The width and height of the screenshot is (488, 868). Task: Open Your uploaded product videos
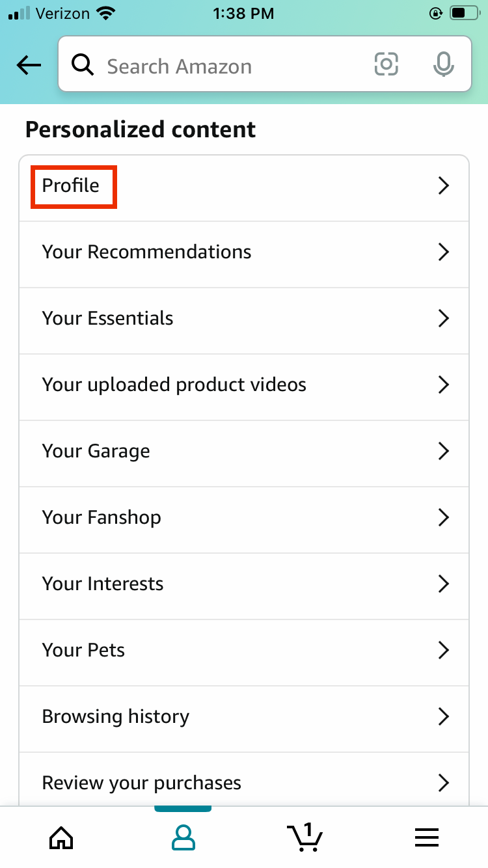244,385
